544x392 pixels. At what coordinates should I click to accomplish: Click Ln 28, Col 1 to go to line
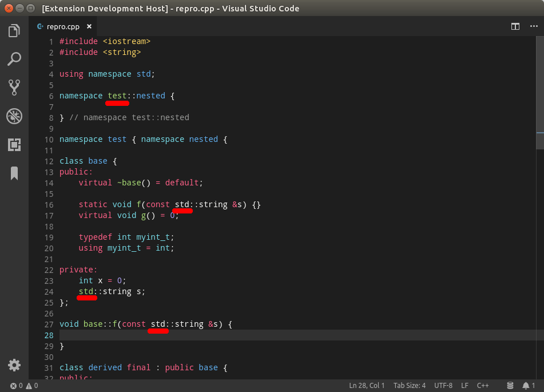[x=367, y=385]
